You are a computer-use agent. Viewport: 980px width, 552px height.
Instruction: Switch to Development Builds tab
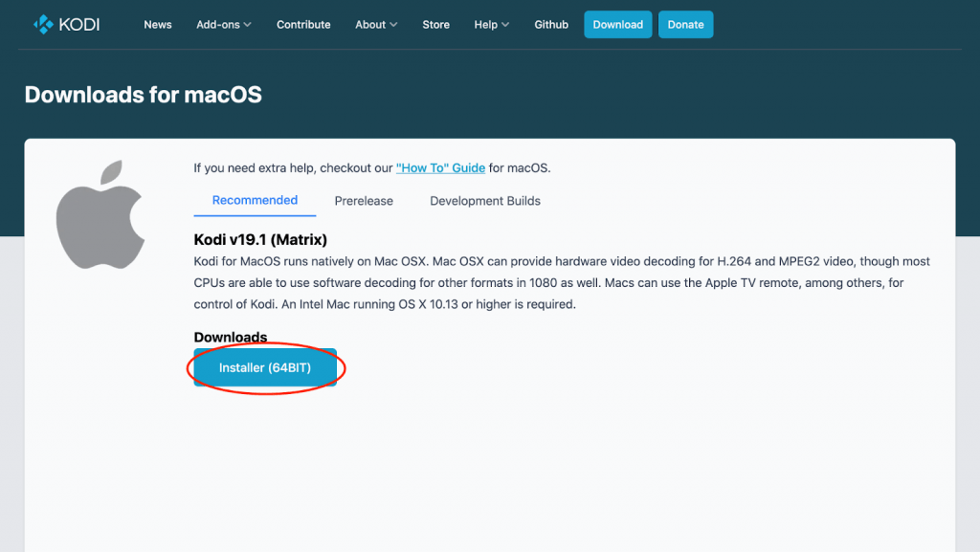click(x=485, y=201)
